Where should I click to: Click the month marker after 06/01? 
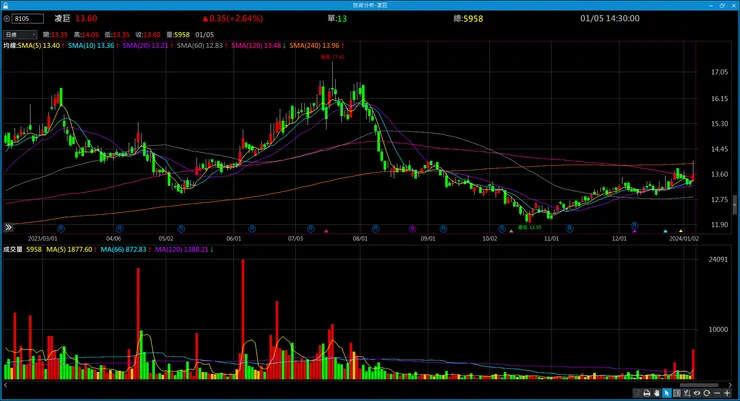click(x=252, y=228)
